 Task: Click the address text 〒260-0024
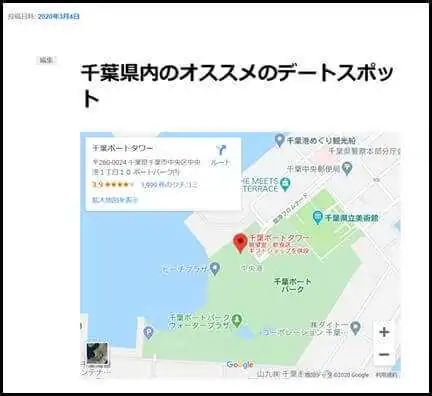[x=109, y=162]
